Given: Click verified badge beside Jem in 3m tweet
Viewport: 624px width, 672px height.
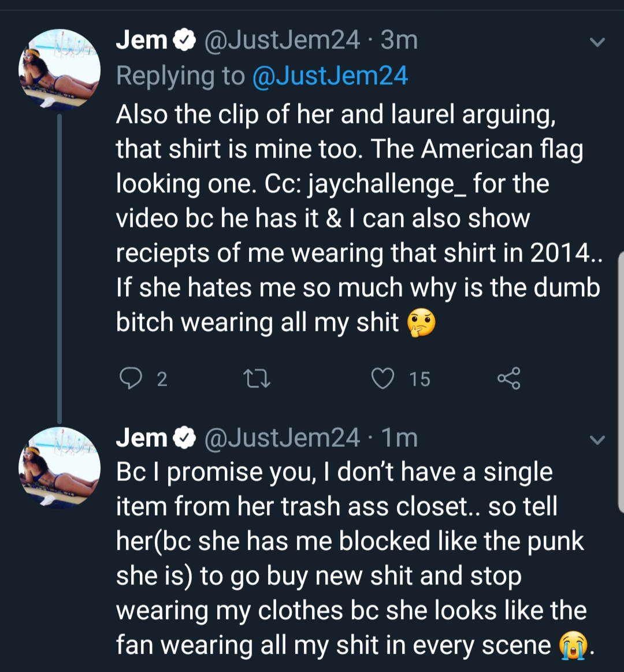Looking at the screenshot, I should 184,40.
